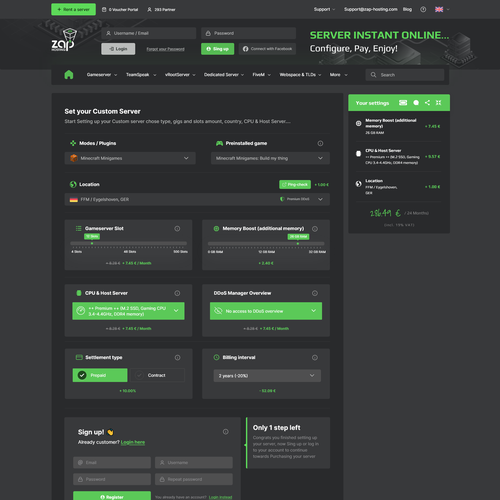This screenshot has height=500, width=500.
Task: Open the Minecraft Minigames mods dropdown
Action: (130, 158)
